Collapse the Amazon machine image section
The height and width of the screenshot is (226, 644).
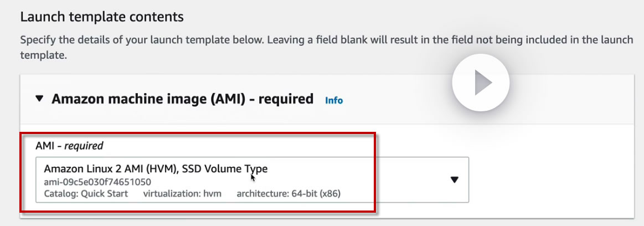[39, 99]
